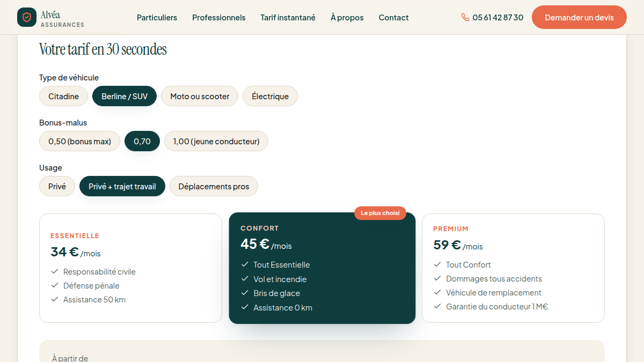Choose Déplacements pros usage

pos(214,186)
